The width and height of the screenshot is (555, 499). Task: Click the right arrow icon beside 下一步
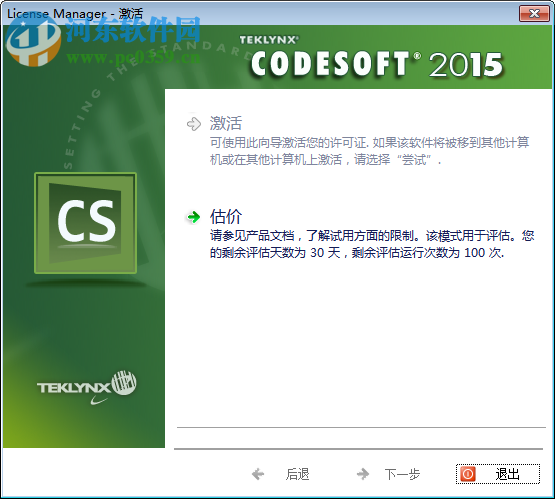(x=363, y=474)
